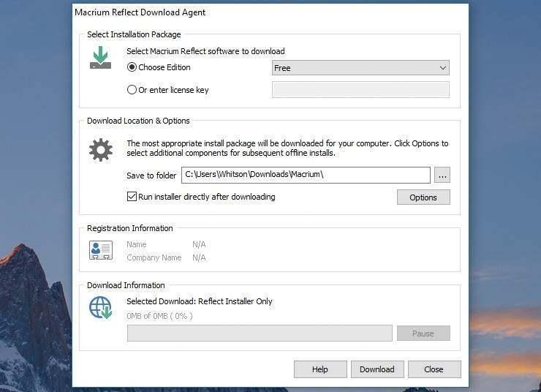Click the Download Location & Options heading
This screenshot has width=541, height=392.
click(138, 121)
